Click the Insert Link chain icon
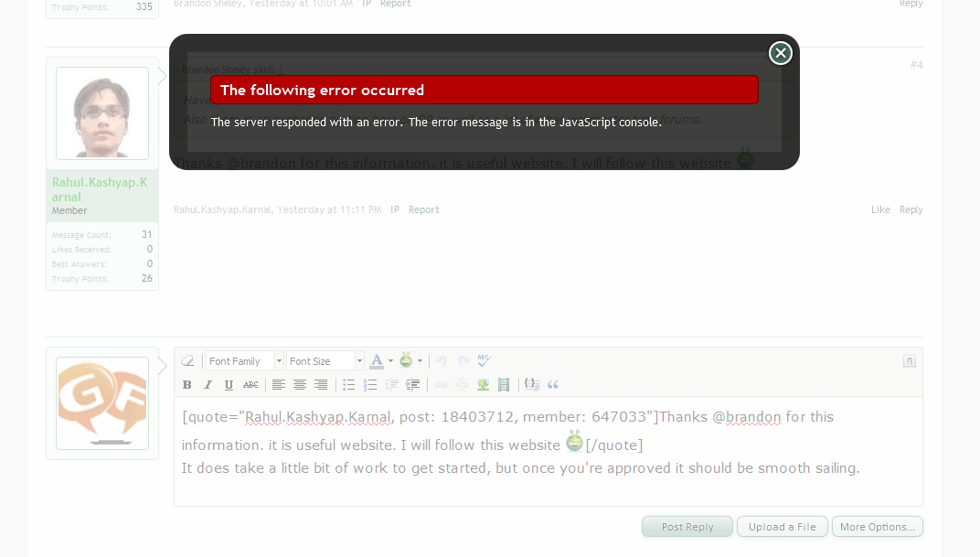The height and width of the screenshot is (557, 980). click(x=441, y=384)
